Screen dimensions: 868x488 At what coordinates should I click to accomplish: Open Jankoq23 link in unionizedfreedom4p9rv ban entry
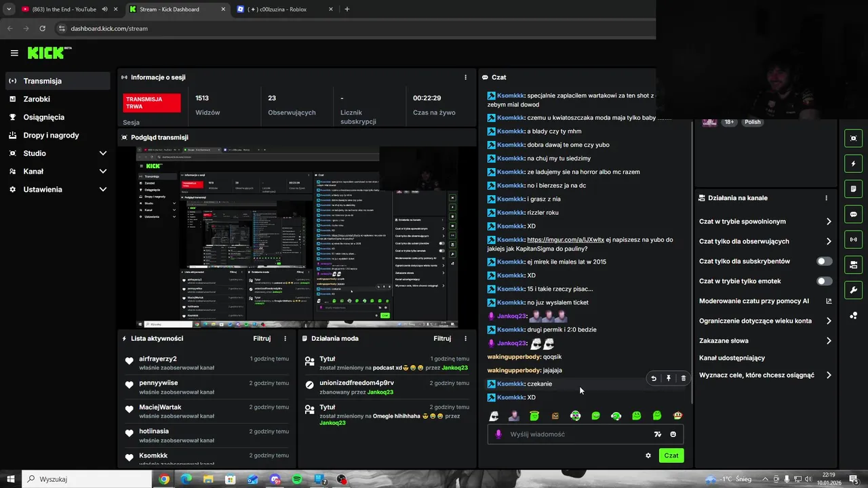(x=380, y=392)
